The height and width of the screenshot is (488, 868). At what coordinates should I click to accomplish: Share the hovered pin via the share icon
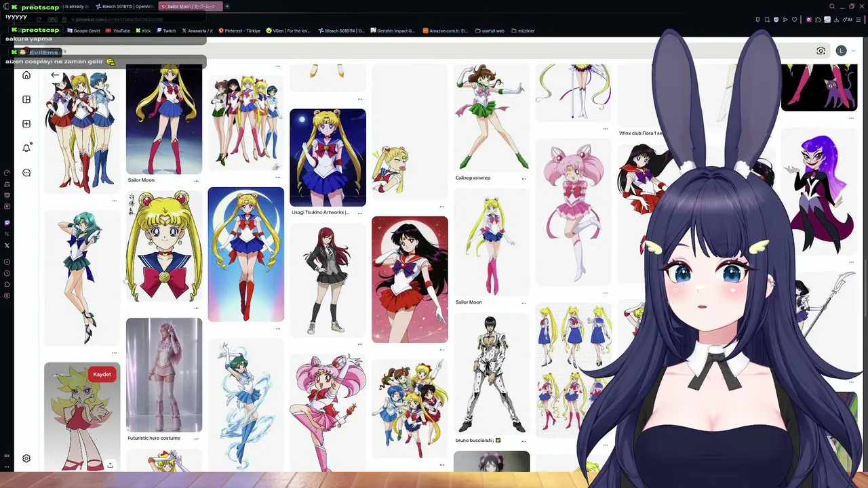(x=110, y=465)
